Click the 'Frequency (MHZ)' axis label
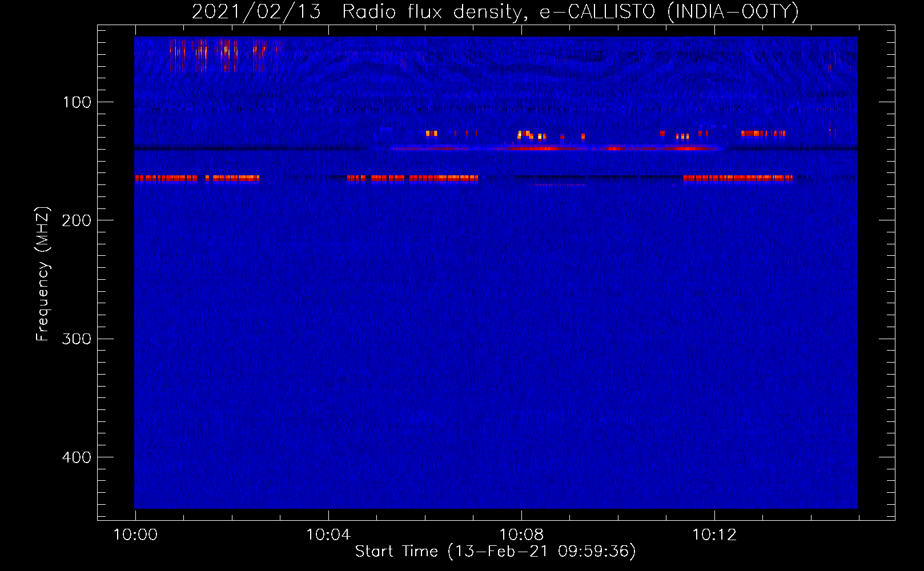 43,274
